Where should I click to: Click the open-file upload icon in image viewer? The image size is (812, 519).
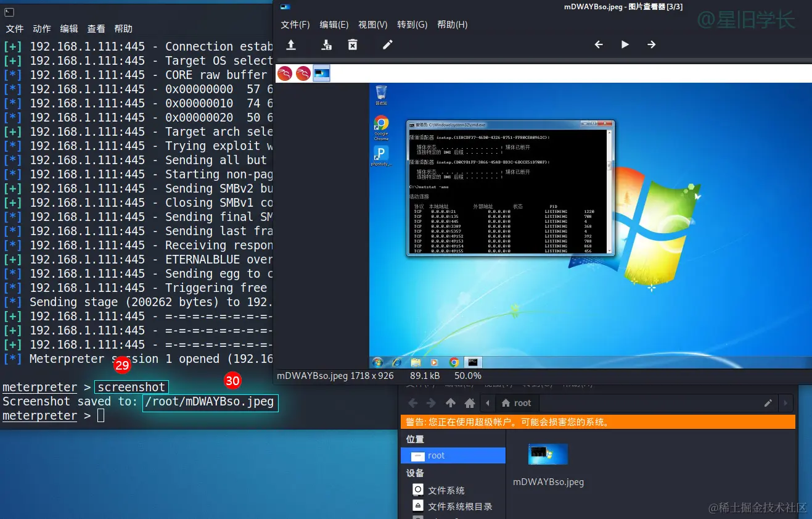tap(291, 44)
